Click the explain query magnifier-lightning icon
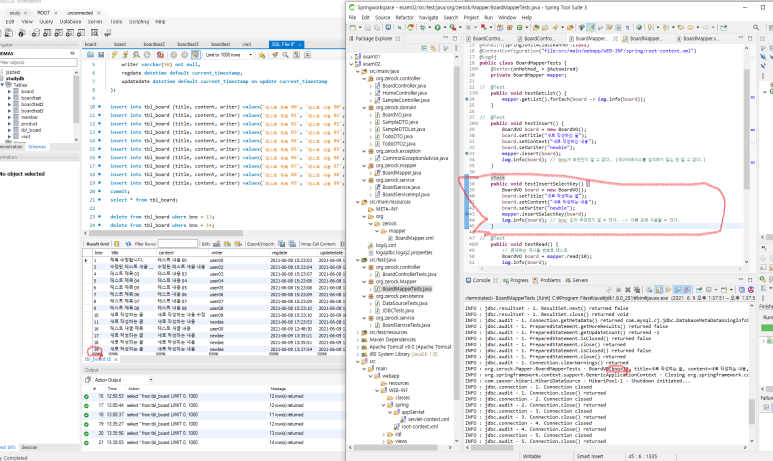Image resolution: width=773 pixels, height=461 pixels. click(136, 55)
